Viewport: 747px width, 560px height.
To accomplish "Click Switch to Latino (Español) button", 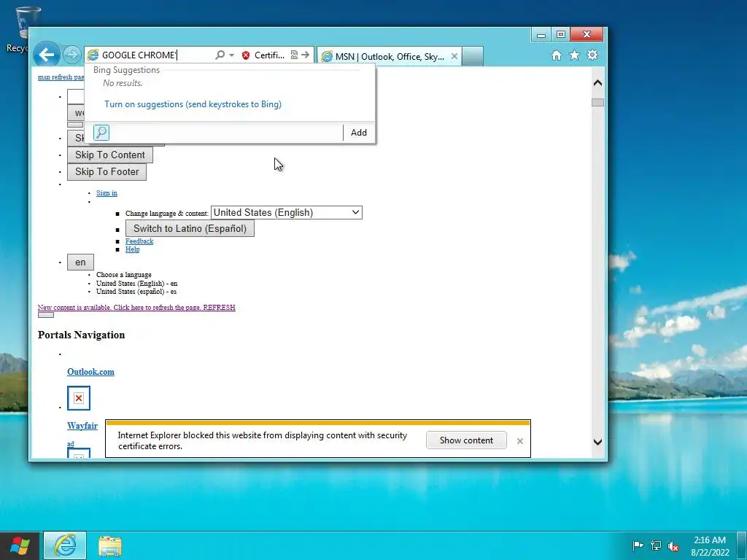I will coord(190,228).
